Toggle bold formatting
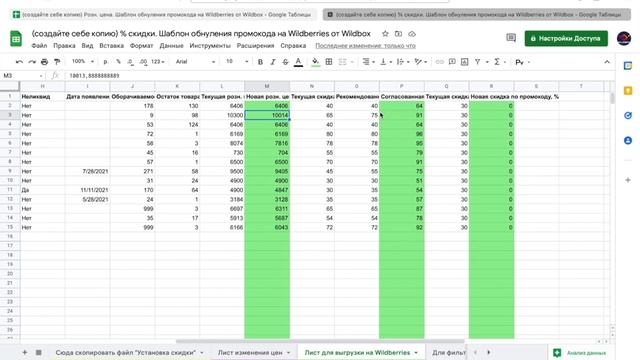 [260, 62]
